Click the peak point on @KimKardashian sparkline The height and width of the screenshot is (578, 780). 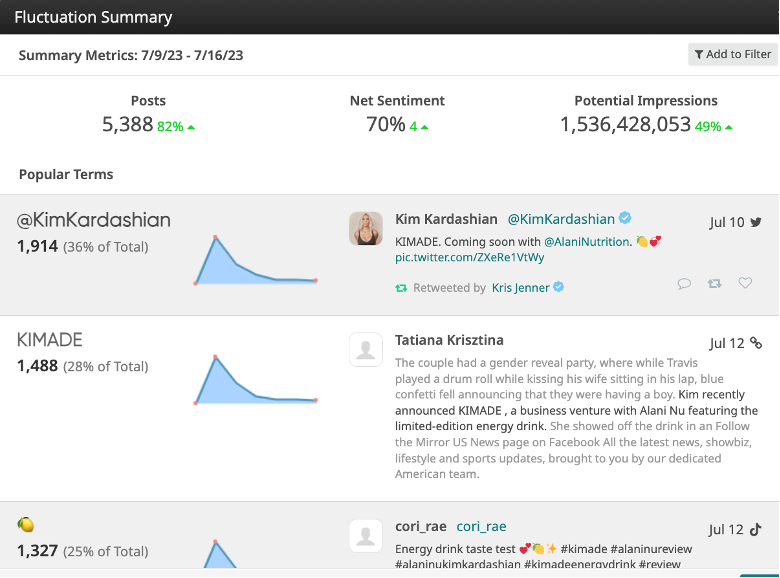coord(215,237)
